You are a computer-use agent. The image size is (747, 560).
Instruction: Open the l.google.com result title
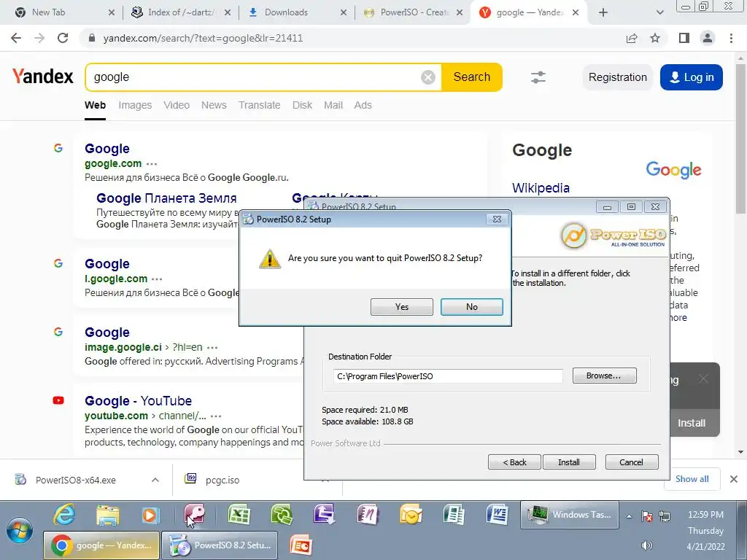pos(107,264)
